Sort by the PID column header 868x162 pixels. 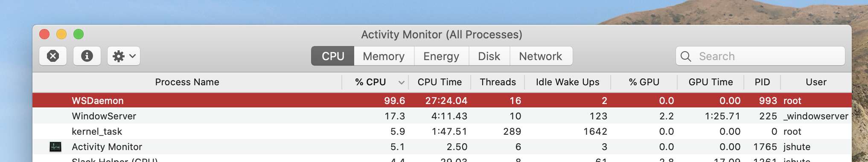click(762, 82)
